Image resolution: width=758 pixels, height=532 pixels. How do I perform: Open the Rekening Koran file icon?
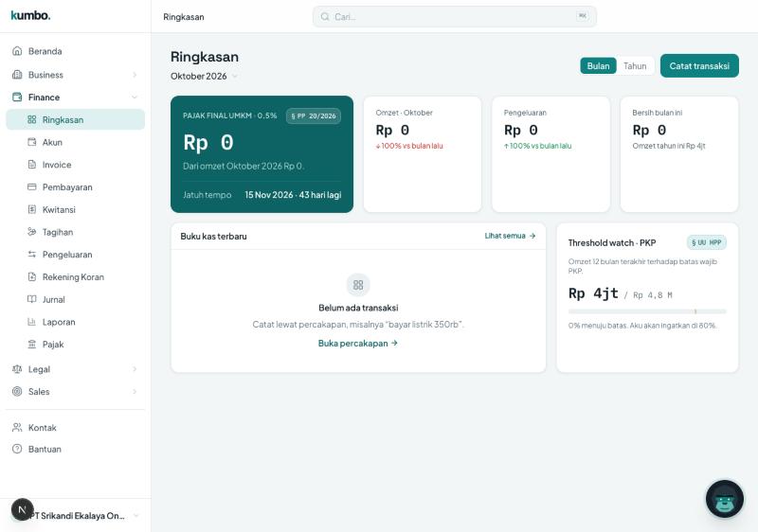pos(32,276)
